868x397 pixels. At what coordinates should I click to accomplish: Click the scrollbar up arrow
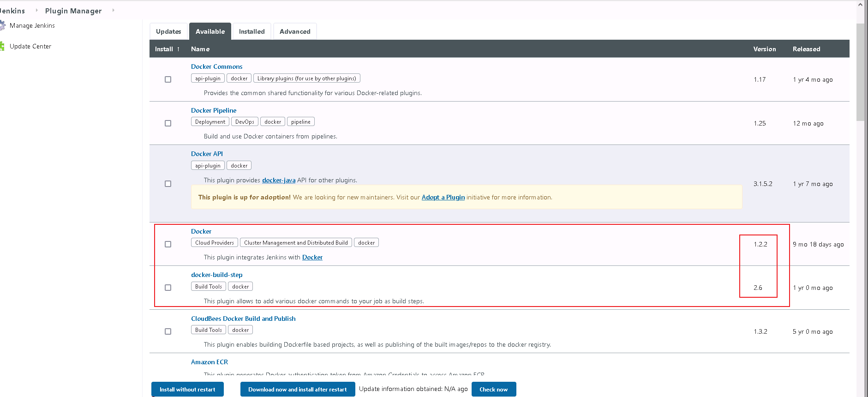(x=860, y=5)
